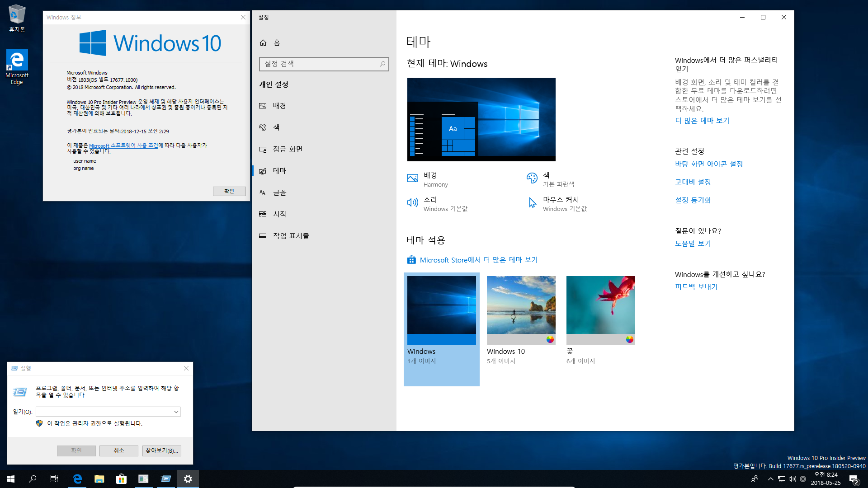Click the color wheel on Windows 10 theme
868x488 pixels.
pyautogui.click(x=550, y=339)
